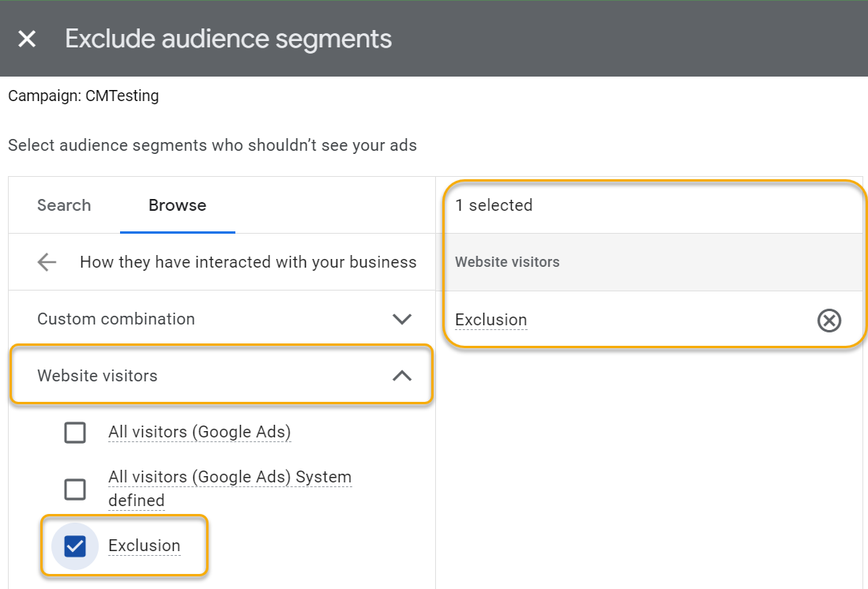Click the Campaign: CMTesting text
Image resolution: width=868 pixels, height=589 pixels.
pyautogui.click(x=83, y=96)
